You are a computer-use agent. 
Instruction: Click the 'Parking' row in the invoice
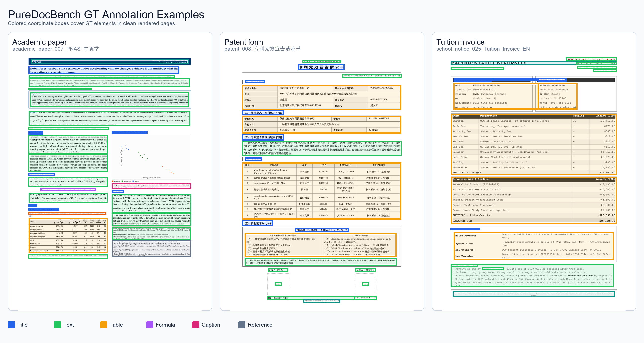[x=534, y=162]
